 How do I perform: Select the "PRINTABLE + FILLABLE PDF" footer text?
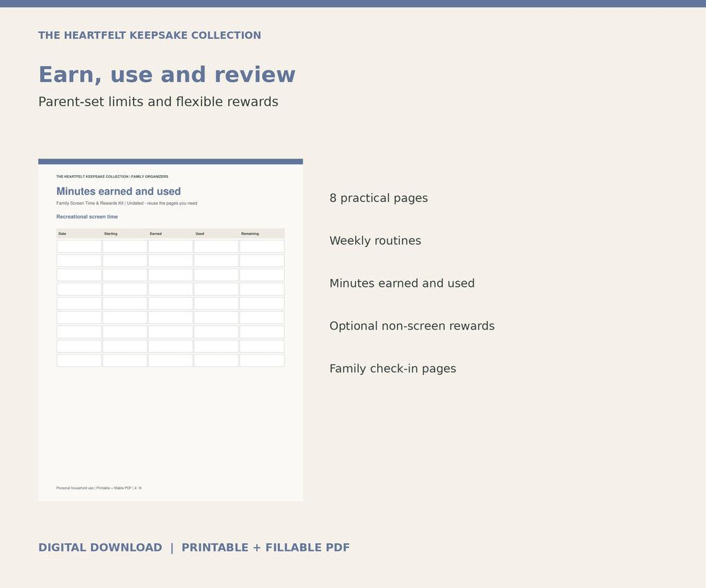tap(265, 547)
